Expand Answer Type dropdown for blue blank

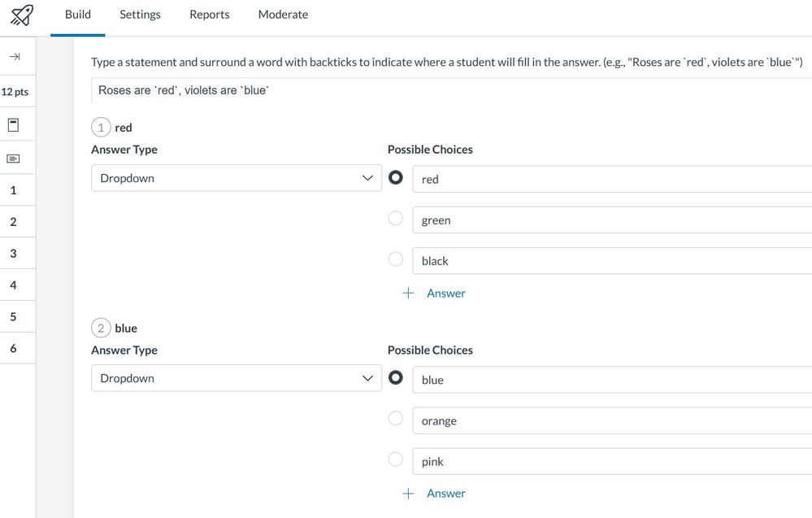pyautogui.click(x=236, y=378)
